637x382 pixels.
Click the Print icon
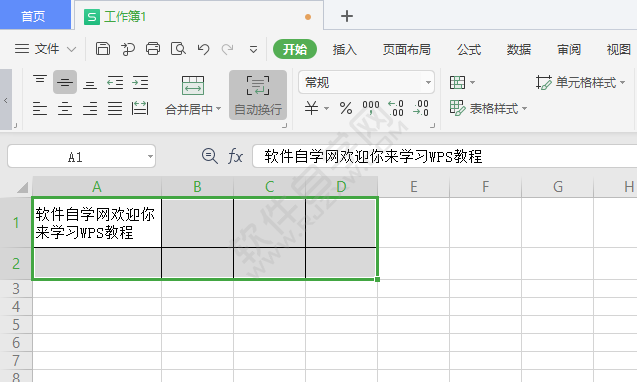pos(153,49)
